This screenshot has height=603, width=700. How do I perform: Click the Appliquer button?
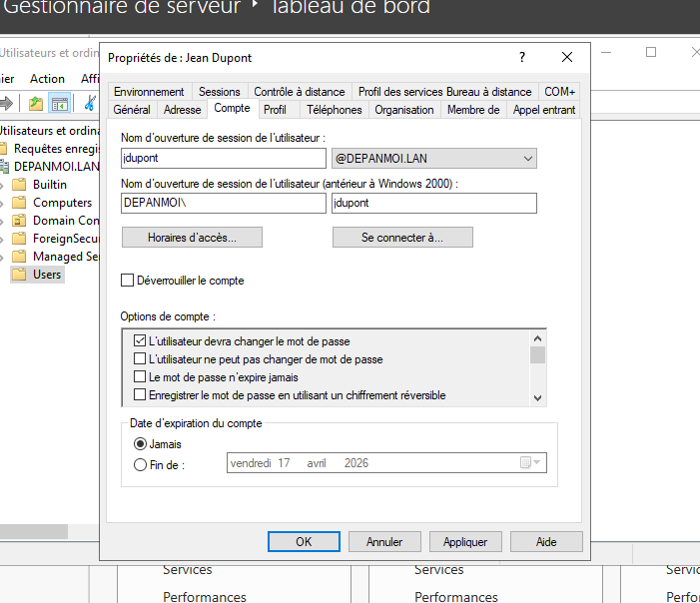(x=465, y=541)
